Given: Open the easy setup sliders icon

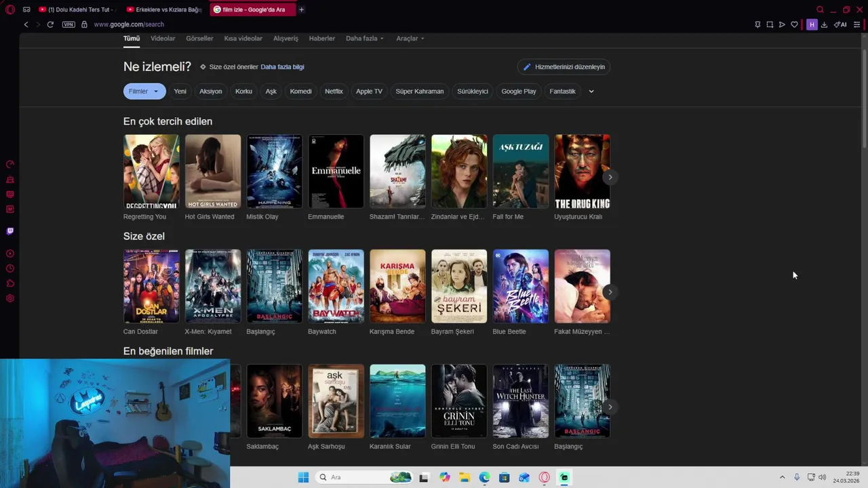Looking at the screenshot, I should (x=857, y=24).
